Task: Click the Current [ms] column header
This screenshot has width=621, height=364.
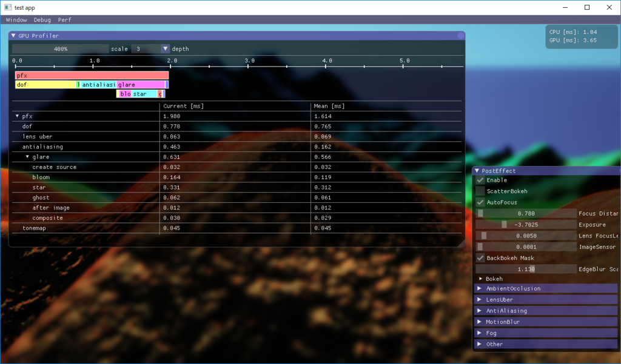Action: (183, 106)
